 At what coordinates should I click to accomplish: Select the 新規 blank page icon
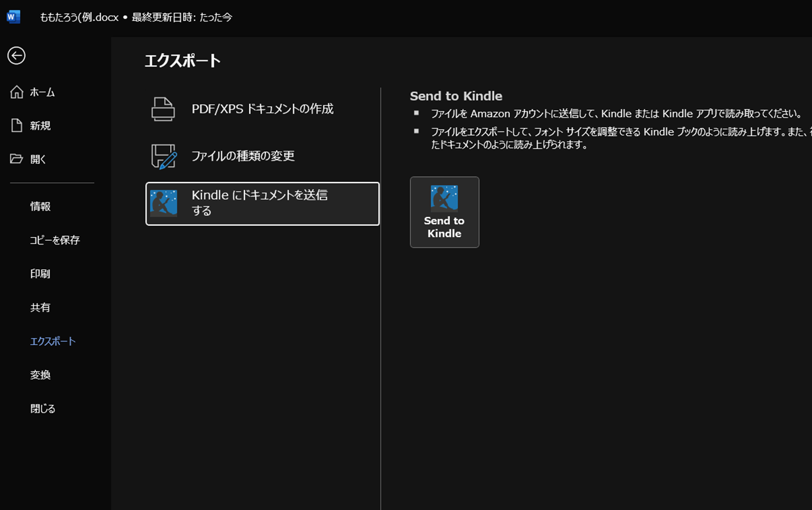click(17, 125)
